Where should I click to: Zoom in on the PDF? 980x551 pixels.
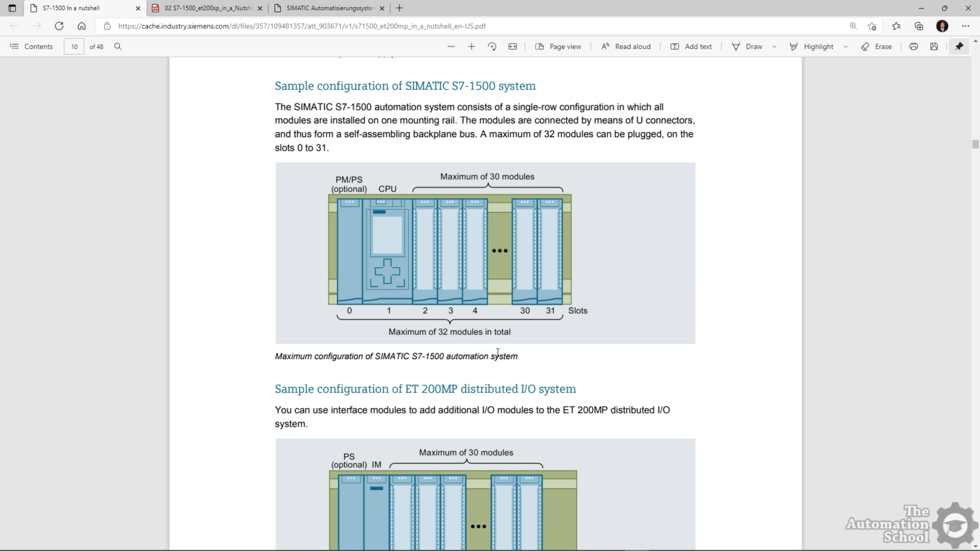(x=471, y=46)
